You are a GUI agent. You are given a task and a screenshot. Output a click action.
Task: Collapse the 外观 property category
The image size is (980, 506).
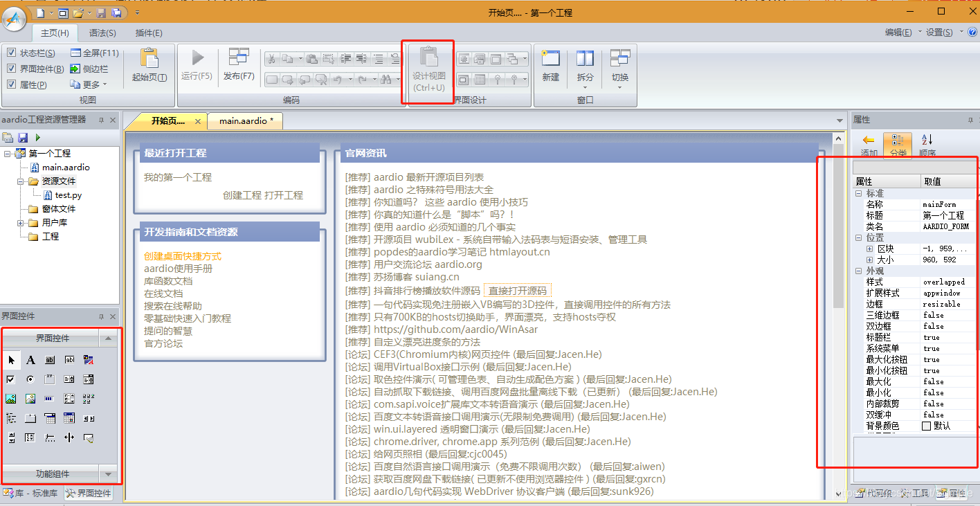[859, 271]
